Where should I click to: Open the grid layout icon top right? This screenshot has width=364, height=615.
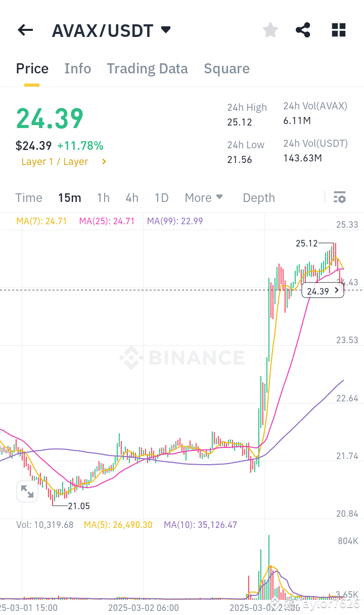tap(338, 30)
